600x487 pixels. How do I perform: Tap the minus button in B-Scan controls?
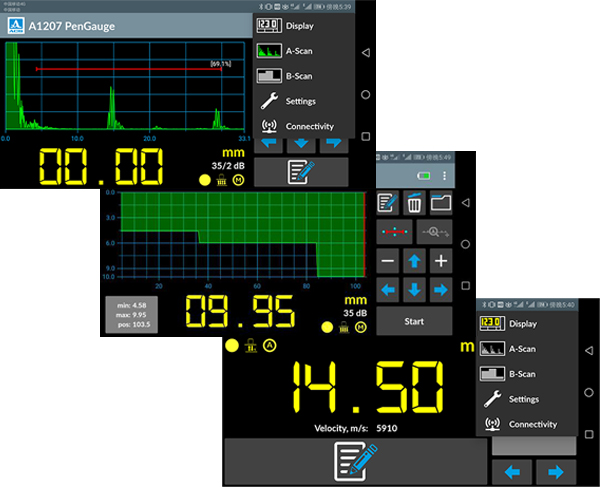[x=388, y=261]
